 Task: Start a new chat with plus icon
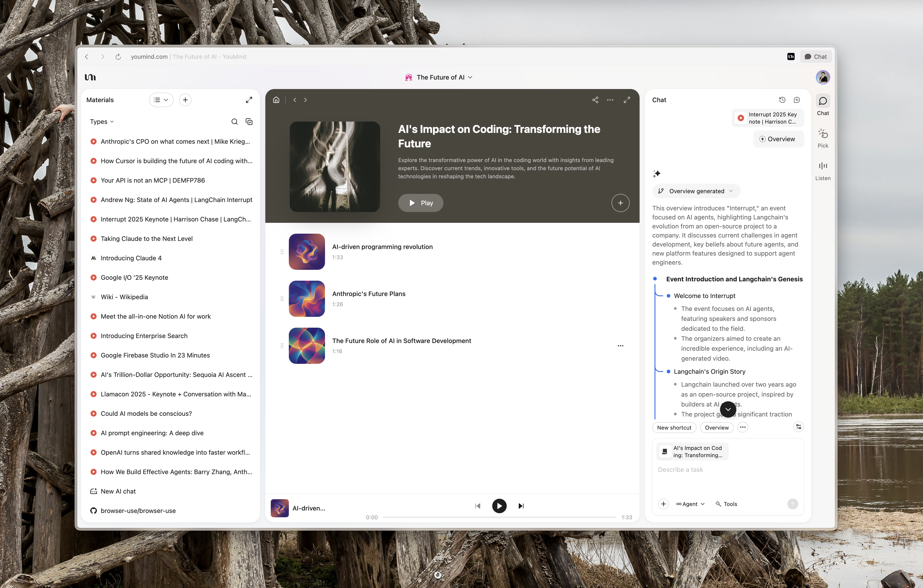click(x=796, y=100)
